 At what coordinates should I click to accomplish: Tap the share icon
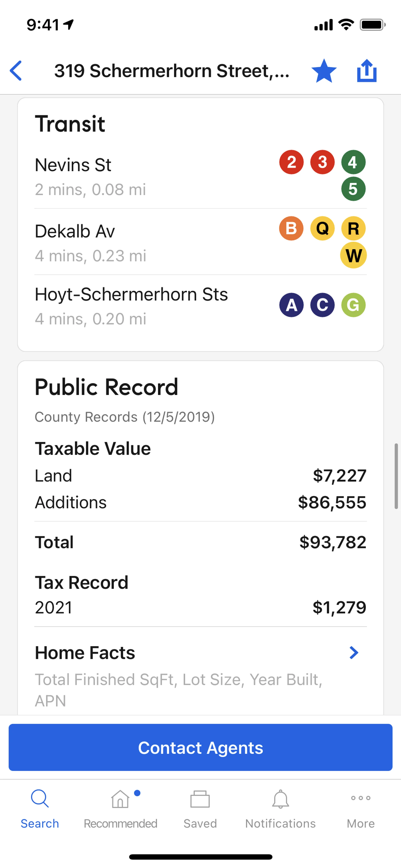(x=367, y=71)
